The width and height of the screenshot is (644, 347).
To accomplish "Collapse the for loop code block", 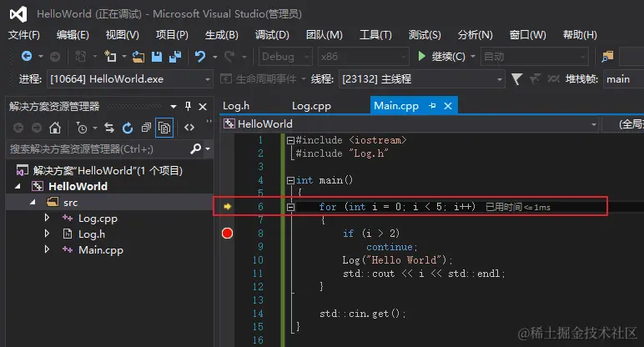I will (290, 207).
